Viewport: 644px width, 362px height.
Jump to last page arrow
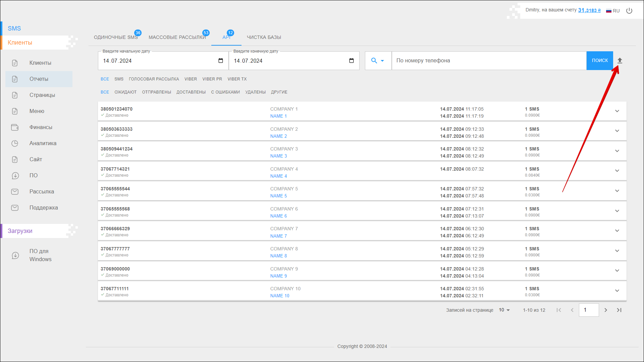tap(619, 310)
